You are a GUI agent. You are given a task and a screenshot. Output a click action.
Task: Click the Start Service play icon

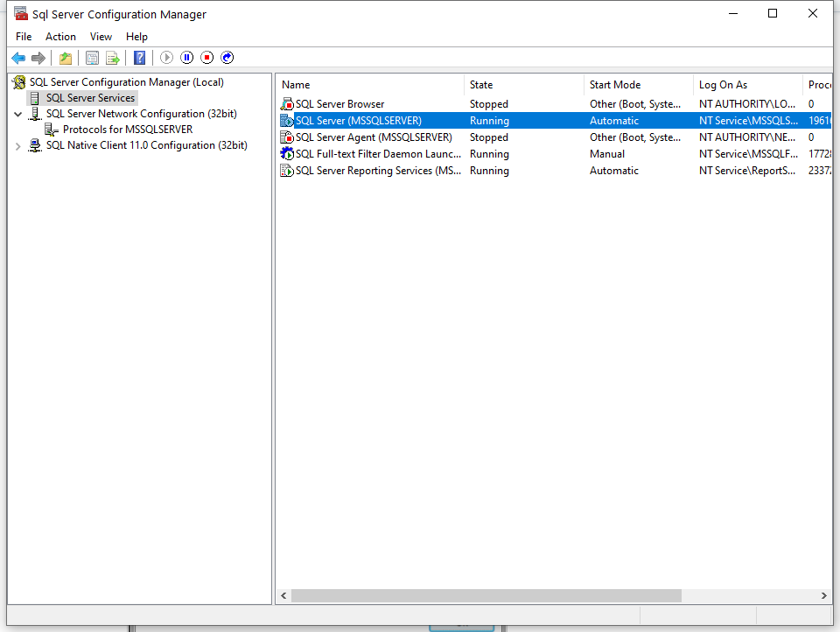click(x=166, y=58)
